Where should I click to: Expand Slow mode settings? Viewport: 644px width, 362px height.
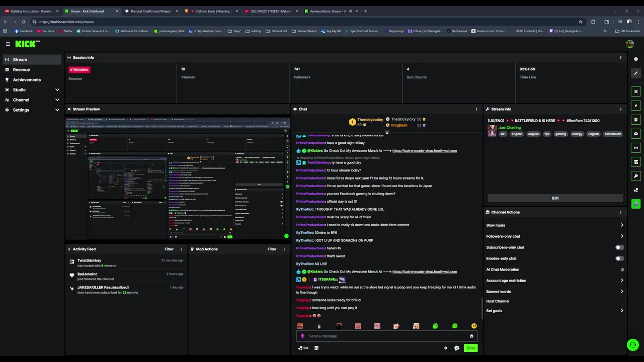[x=555, y=225]
